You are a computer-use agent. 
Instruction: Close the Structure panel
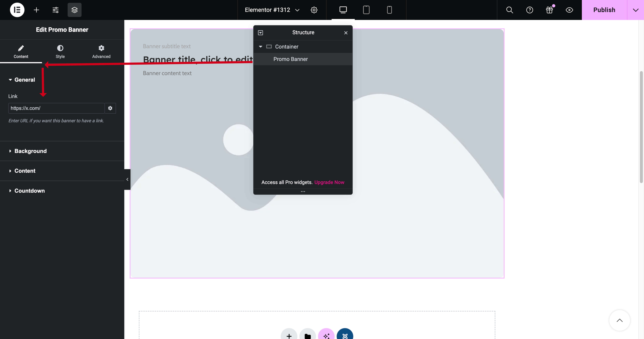346,33
